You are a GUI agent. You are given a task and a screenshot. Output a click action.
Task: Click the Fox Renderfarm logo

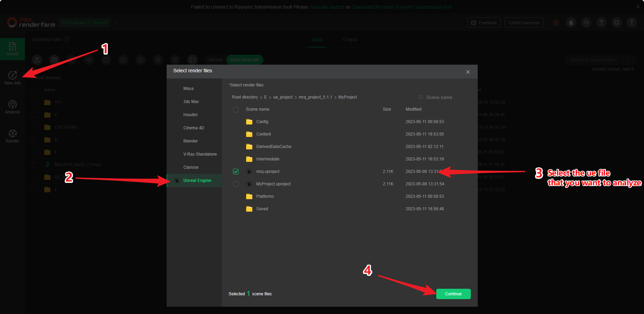click(31, 23)
